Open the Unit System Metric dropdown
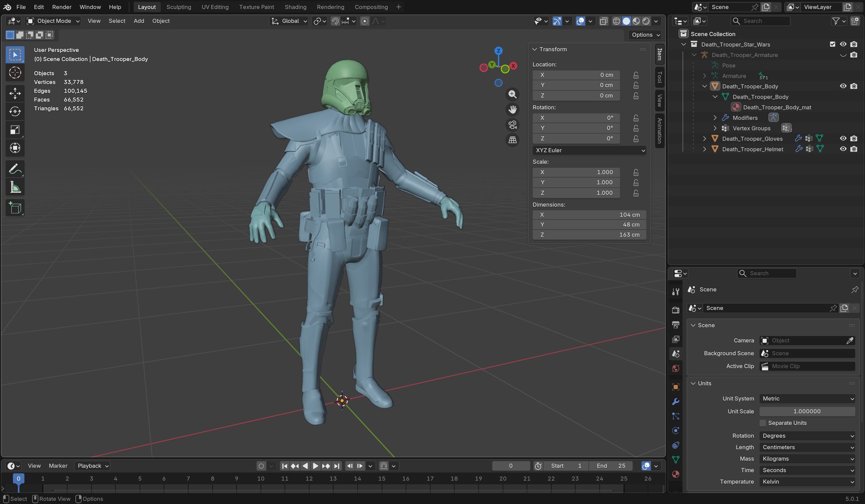The image size is (865, 504). 807,399
